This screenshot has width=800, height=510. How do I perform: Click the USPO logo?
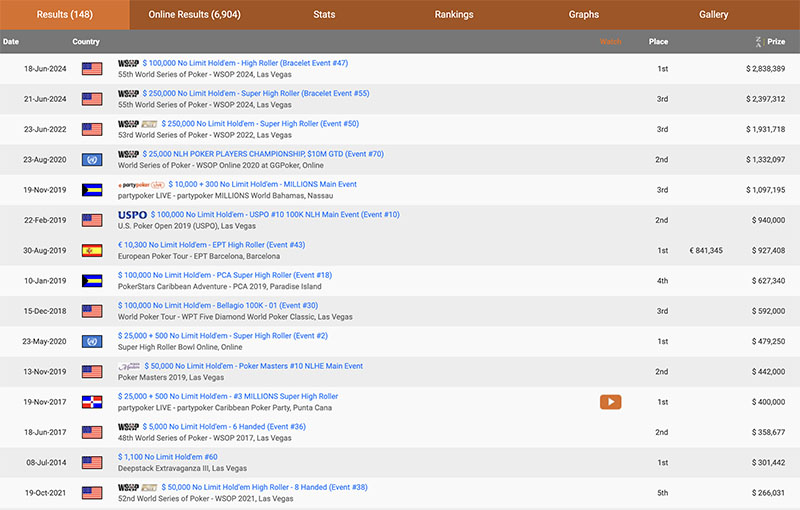point(132,214)
